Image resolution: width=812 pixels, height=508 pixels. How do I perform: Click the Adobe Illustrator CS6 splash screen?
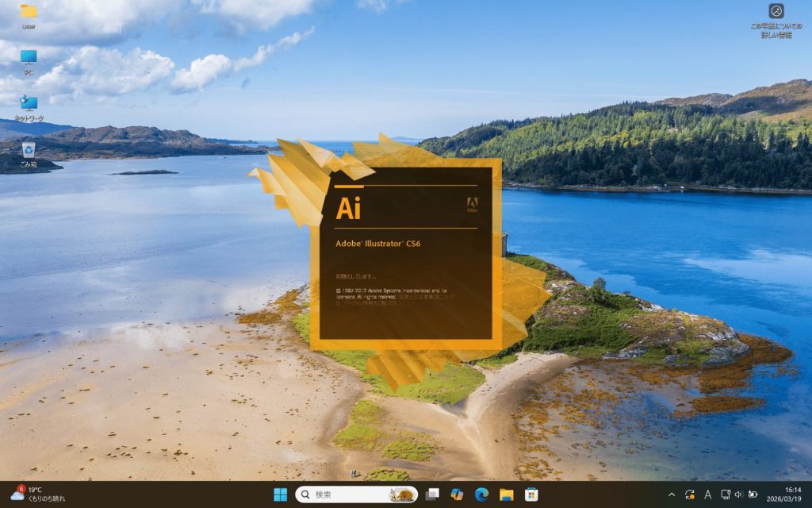click(405, 254)
